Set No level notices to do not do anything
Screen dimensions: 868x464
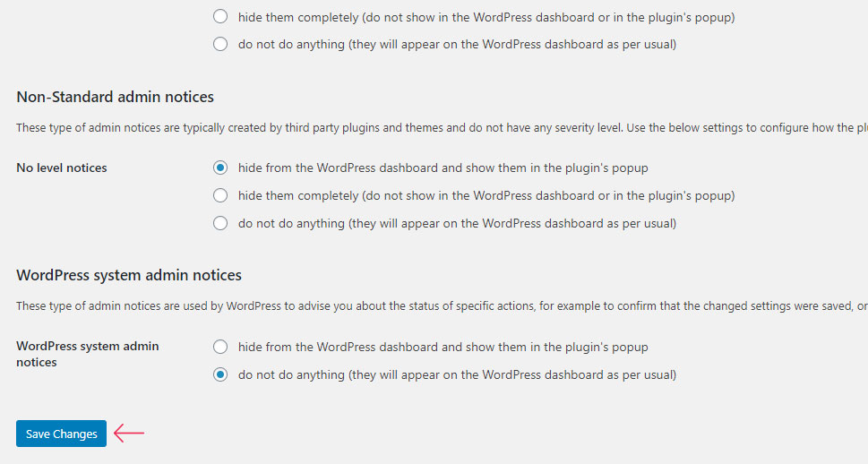coord(220,223)
